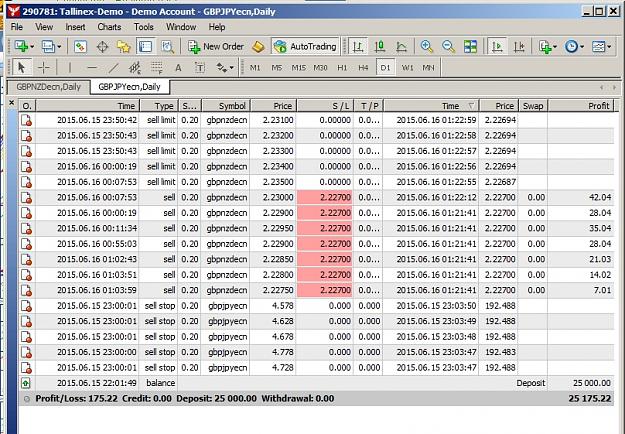Viewport: 625px width, 434px height.
Task: Zoom in on the chart
Action: tap(426, 47)
